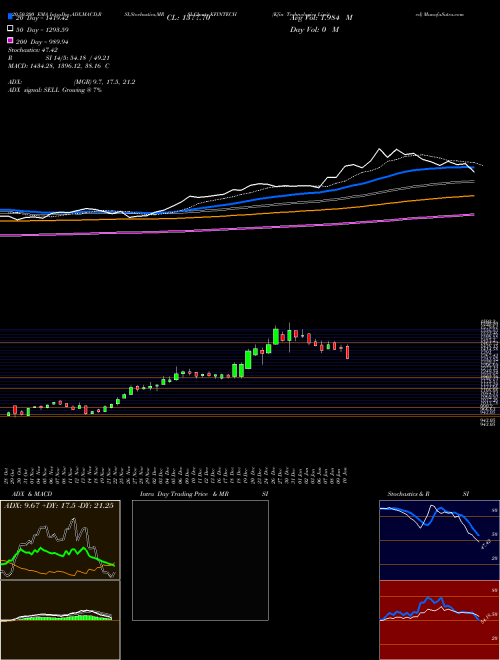Click the 'ADX & MACD' panel title
500x660 pixels.
(x=32, y=494)
